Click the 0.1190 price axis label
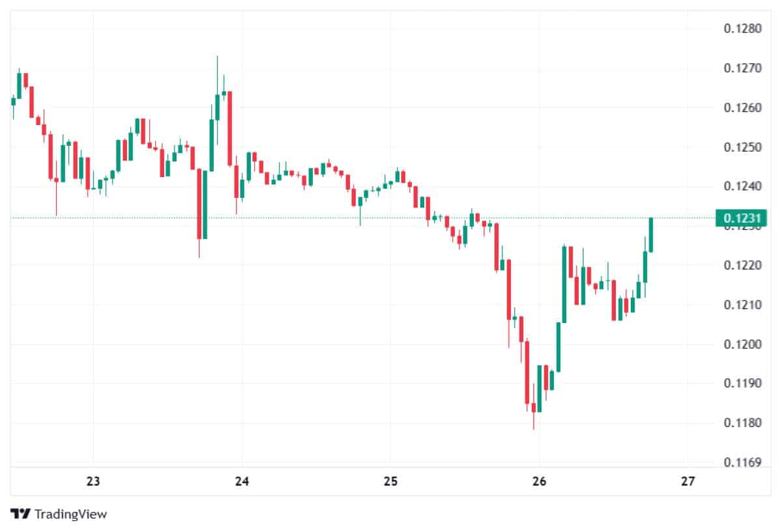The image size is (782, 532). (742, 384)
